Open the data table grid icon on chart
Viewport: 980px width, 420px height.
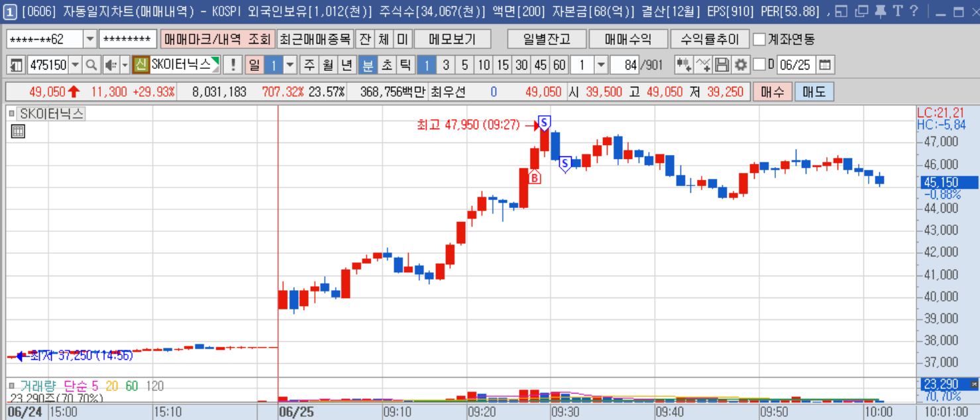[x=19, y=131]
